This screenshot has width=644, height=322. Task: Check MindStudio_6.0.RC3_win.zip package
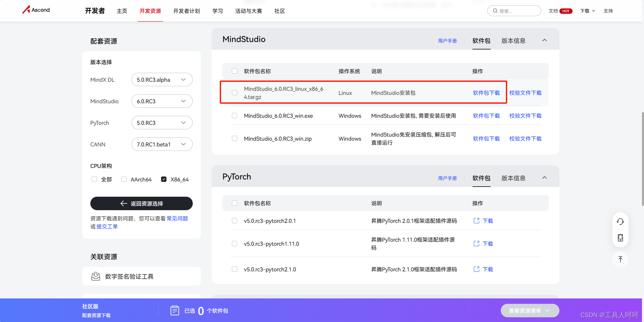coord(235,138)
